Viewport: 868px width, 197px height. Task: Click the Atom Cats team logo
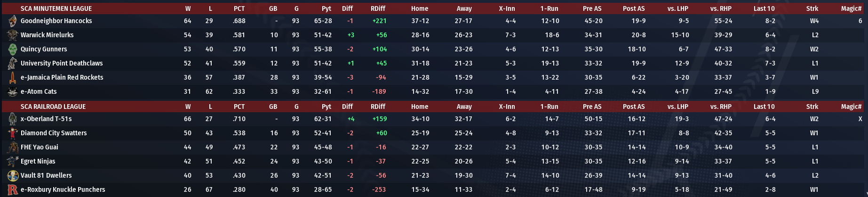point(13,92)
